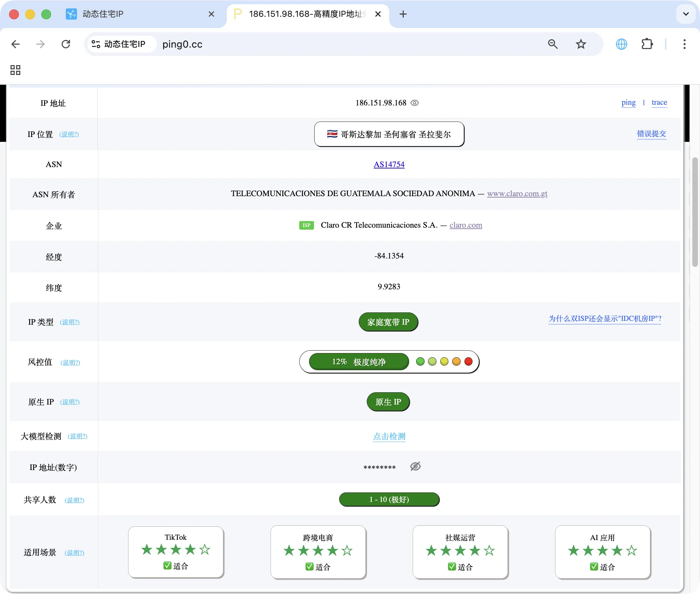Select the 社媒运营 scenario card
This screenshot has width=700, height=594.
(x=460, y=552)
